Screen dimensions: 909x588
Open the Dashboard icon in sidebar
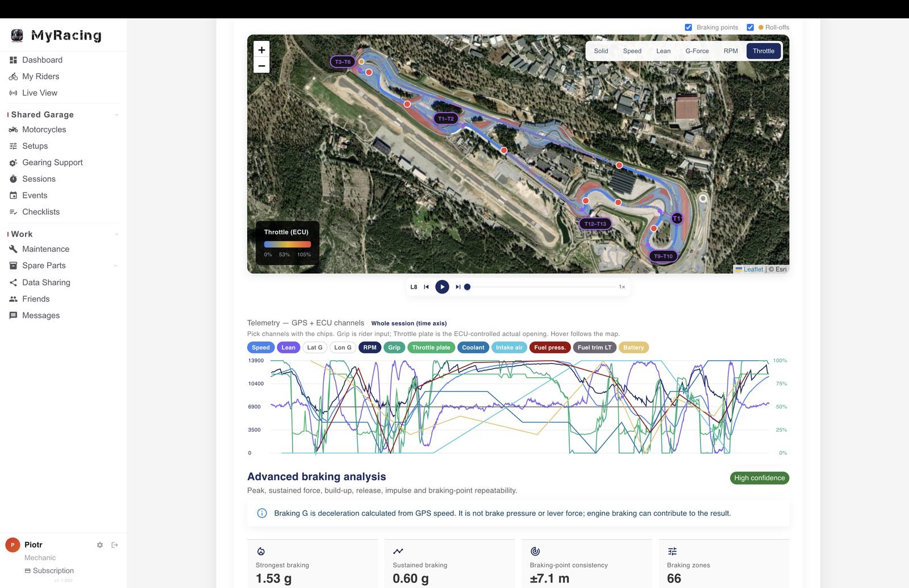point(13,60)
